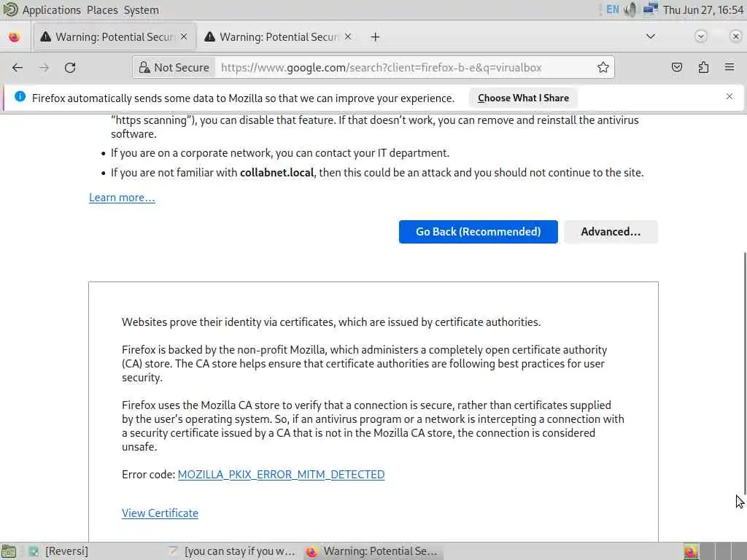
Task: Open the Extensions puzzle icon
Action: [703, 68]
